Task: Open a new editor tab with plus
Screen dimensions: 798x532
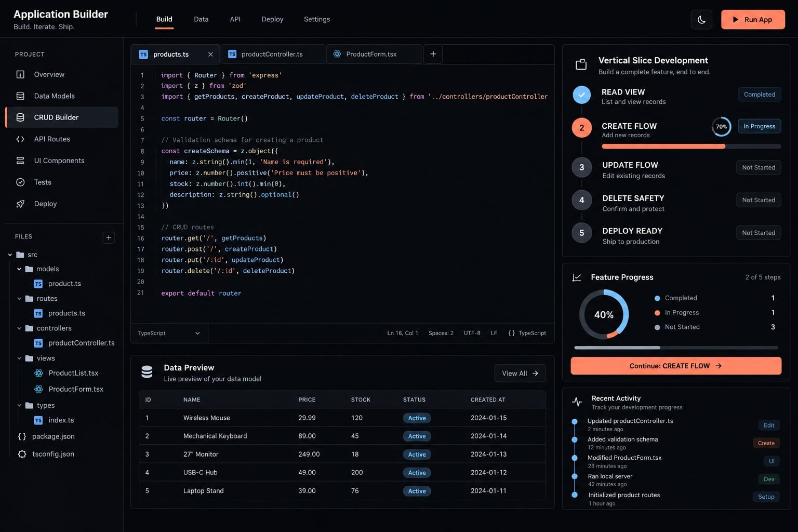Action: point(433,54)
